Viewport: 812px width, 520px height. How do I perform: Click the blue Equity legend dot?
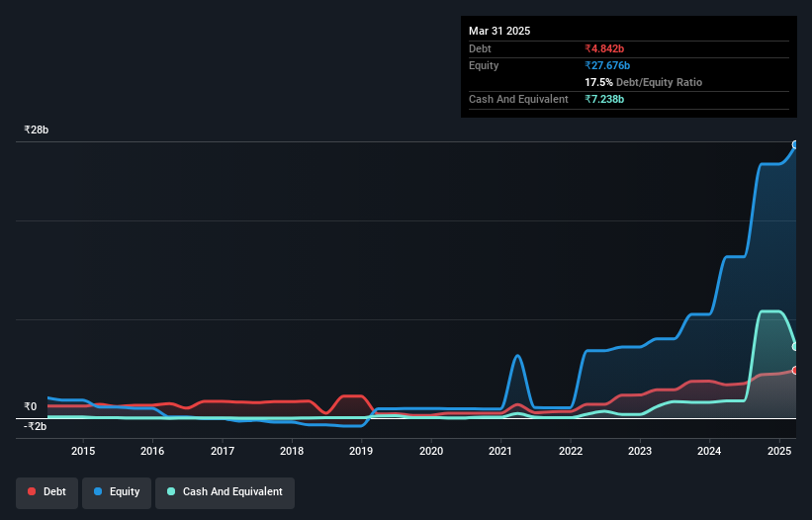click(97, 491)
